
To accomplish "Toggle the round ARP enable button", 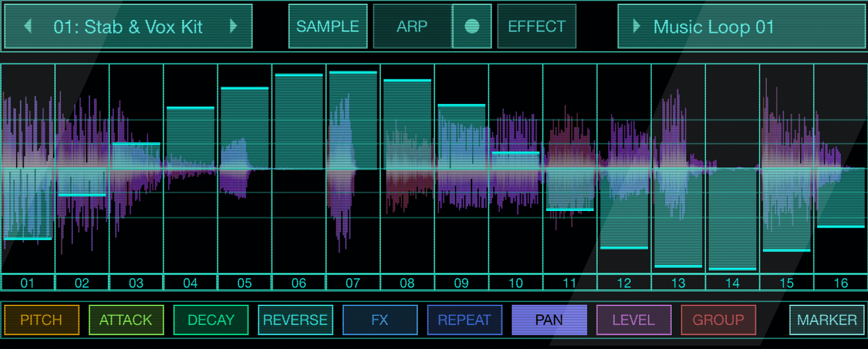I will [472, 26].
